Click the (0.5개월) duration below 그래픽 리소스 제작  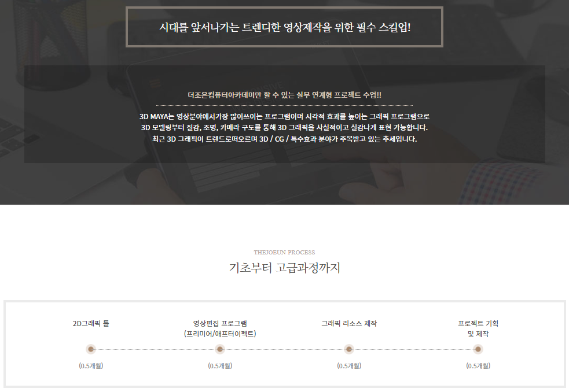[x=349, y=365]
